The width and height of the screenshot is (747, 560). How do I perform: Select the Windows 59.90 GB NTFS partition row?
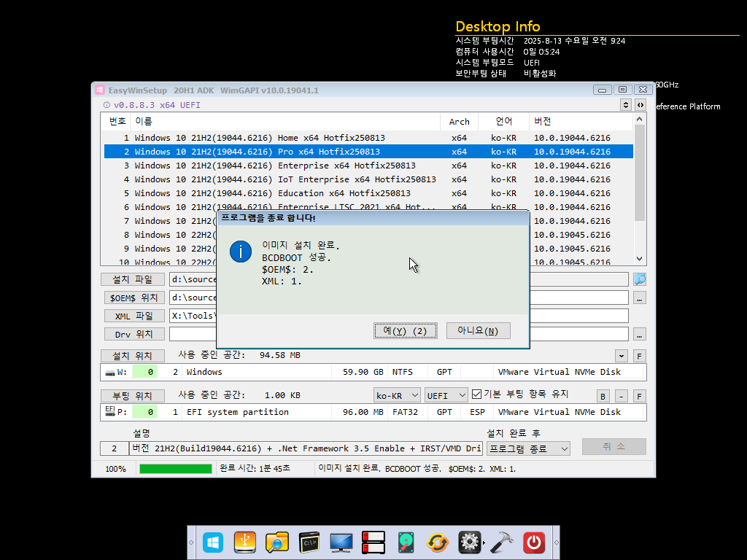(x=373, y=372)
